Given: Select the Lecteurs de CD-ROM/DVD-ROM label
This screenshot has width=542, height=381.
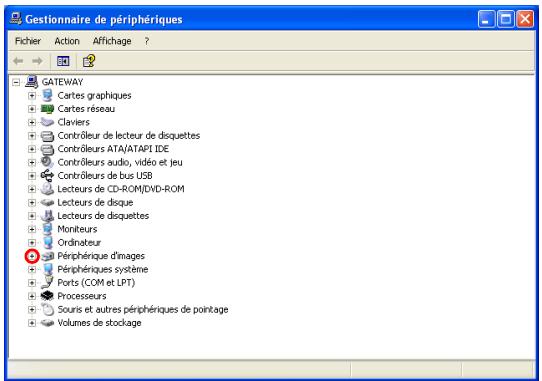Looking at the screenshot, I should coord(121,189).
